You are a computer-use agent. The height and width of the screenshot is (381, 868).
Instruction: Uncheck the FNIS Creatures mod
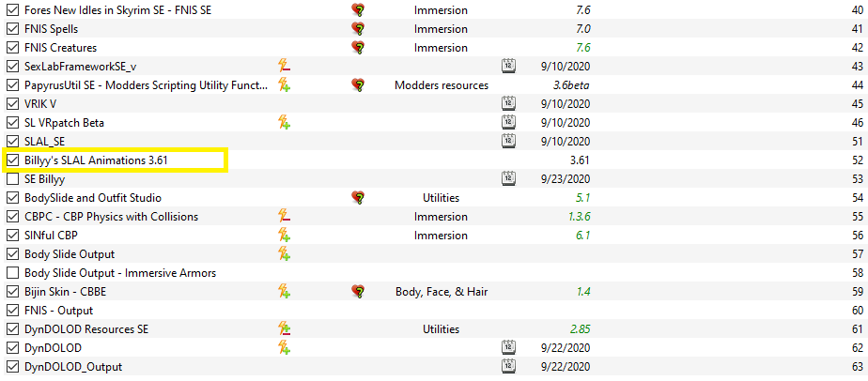coord(12,48)
